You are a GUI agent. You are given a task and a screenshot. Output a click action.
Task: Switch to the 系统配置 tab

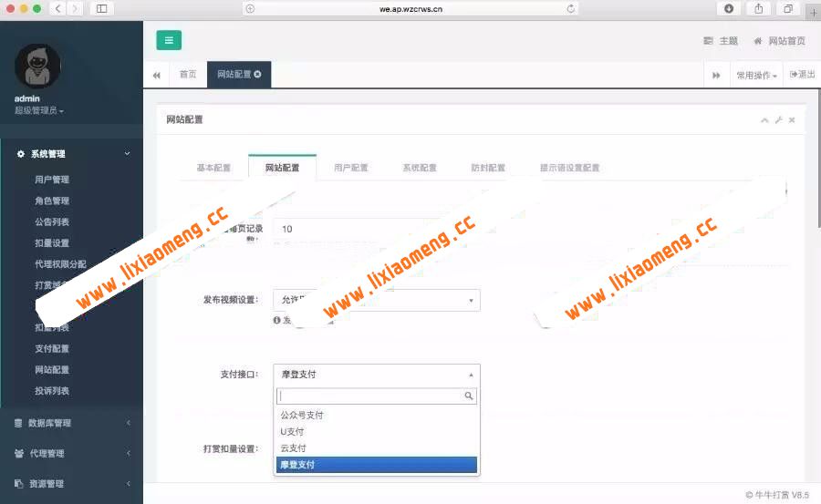420,168
